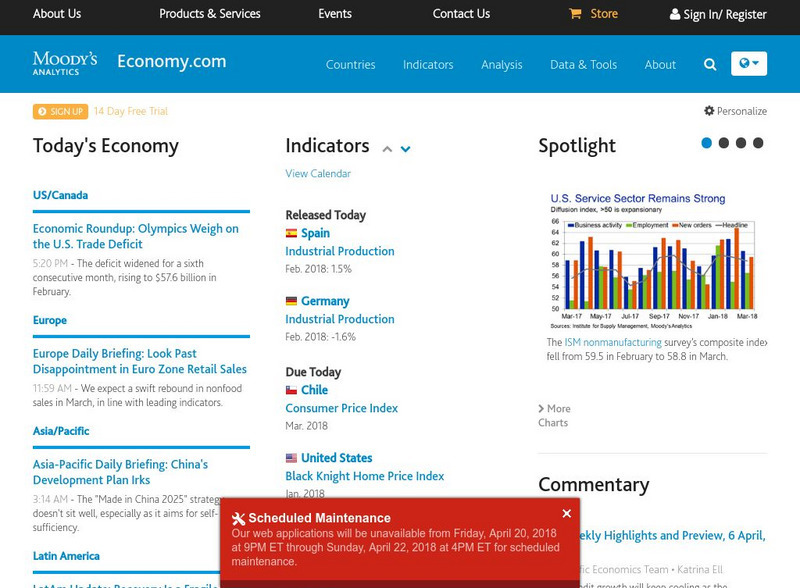Viewport: 800px width, 588px height.
Task: Open the About navigation item
Action: pos(660,65)
